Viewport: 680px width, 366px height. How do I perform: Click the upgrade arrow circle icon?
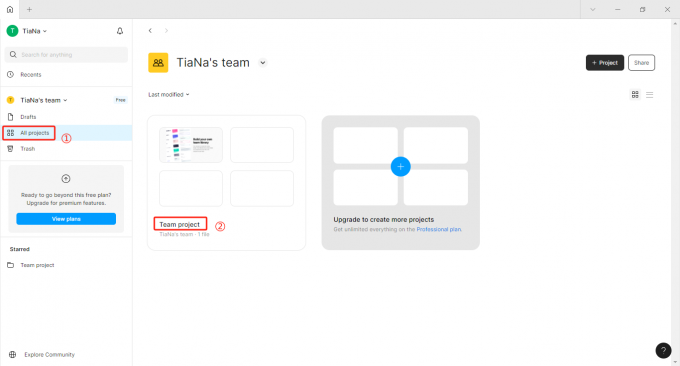66,178
